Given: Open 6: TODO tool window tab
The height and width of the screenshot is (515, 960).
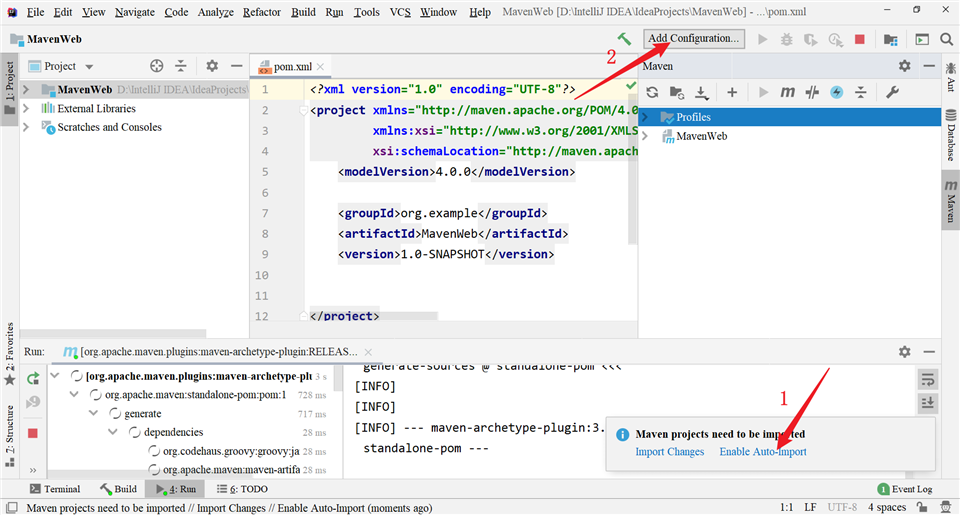Looking at the screenshot, I should [242, 489].
